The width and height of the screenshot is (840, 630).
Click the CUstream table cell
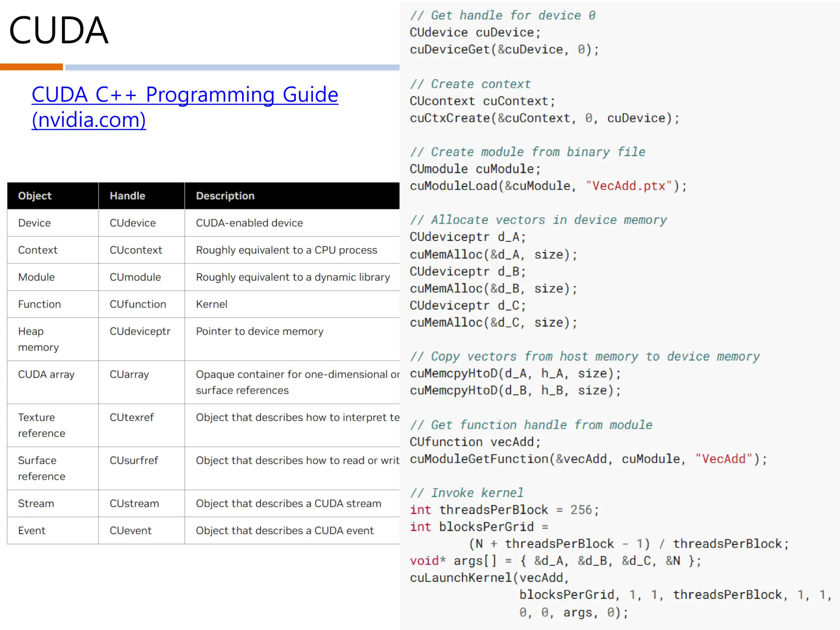click(x=134, y=504)
